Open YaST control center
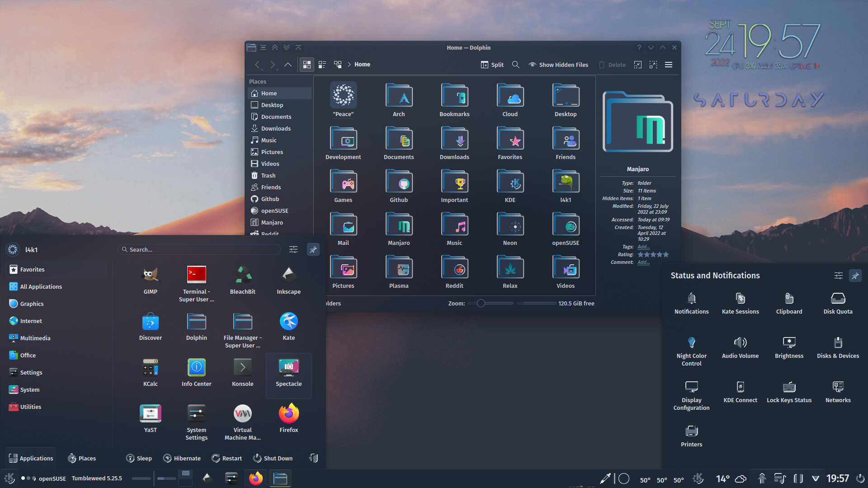 (x=151, y=418)
